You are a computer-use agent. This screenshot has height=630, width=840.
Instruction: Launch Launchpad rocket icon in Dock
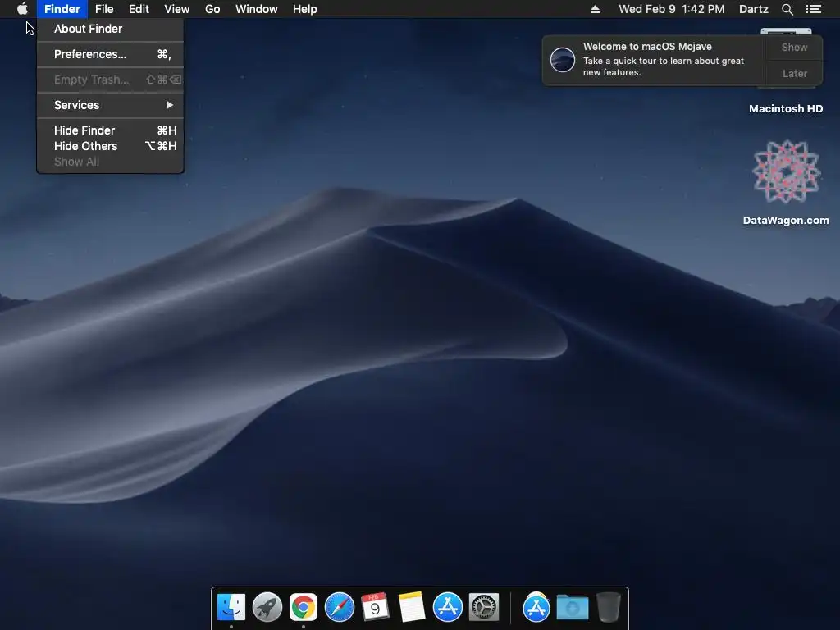click(267, 607)
